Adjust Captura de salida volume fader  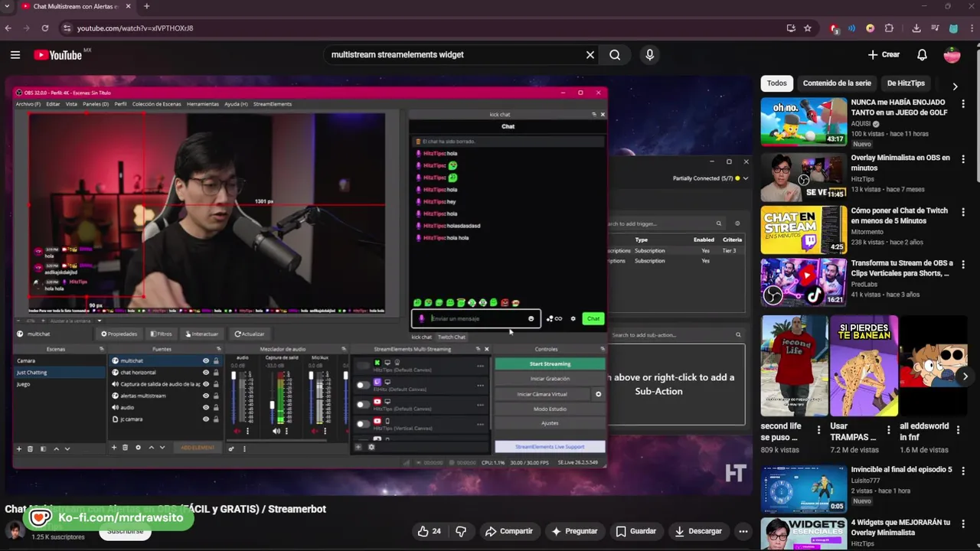point(272,406)
